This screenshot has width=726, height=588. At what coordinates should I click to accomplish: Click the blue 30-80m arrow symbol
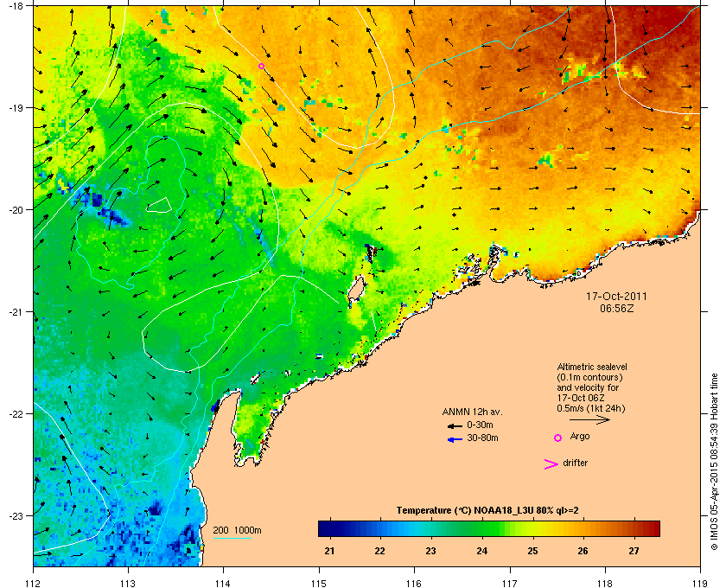455,439
